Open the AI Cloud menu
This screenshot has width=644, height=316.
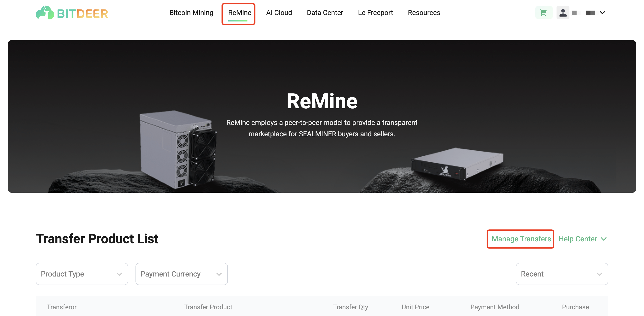279,13
